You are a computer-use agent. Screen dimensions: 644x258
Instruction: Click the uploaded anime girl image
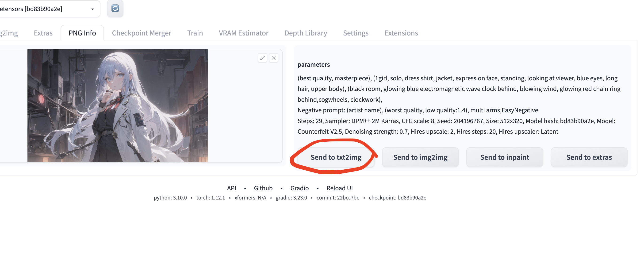(117, 105)
